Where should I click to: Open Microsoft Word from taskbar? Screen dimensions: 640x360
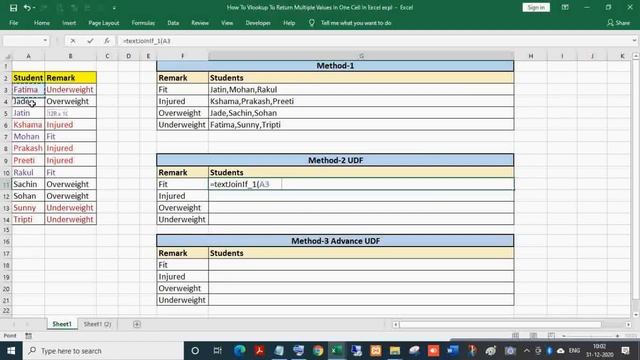click(x=453, y=351)
